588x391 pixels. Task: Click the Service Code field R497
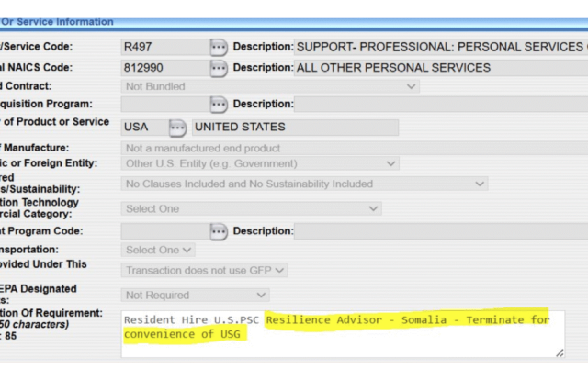(165, 47)
